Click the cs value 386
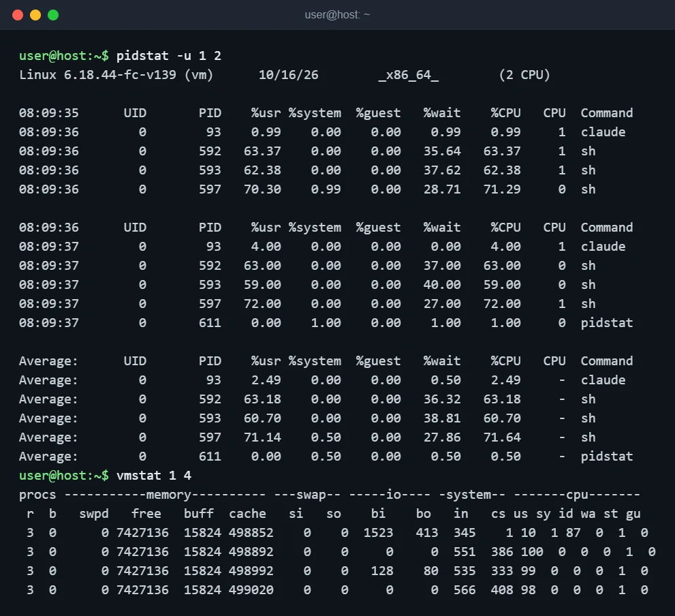This screenshot has height=616, width=675. [502, 552]
